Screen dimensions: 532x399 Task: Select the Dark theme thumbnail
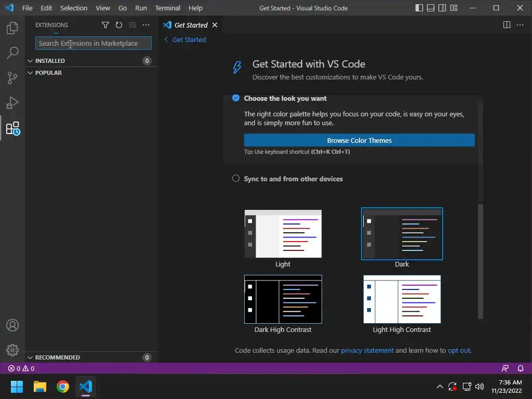click(402, 234)
